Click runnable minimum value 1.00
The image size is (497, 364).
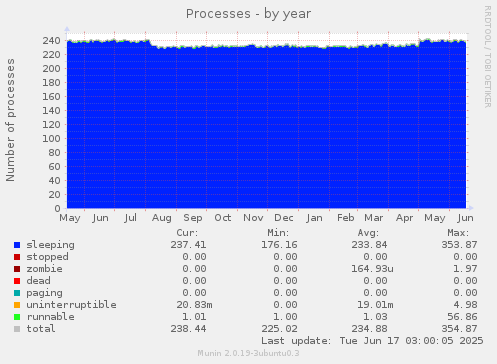point(285,317)
